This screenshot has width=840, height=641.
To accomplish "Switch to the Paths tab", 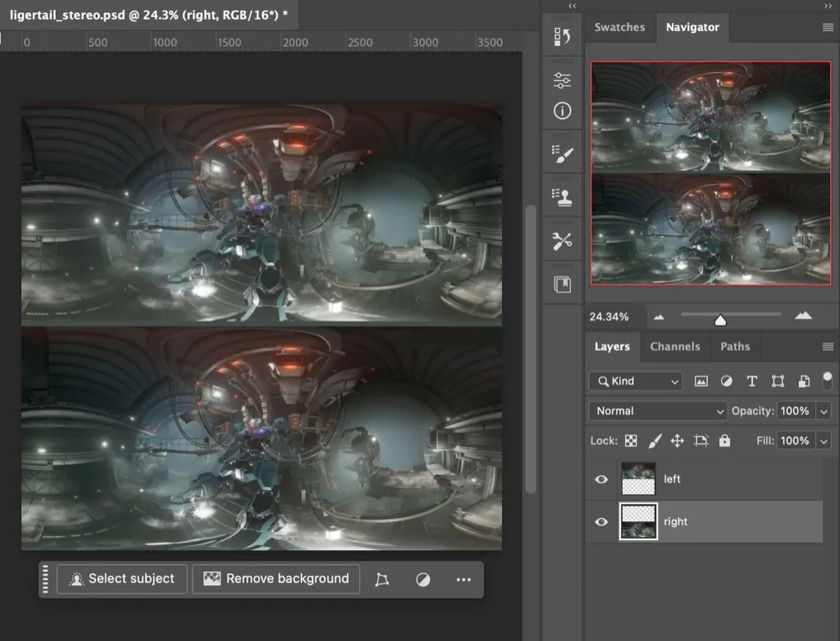I will 735,347.
